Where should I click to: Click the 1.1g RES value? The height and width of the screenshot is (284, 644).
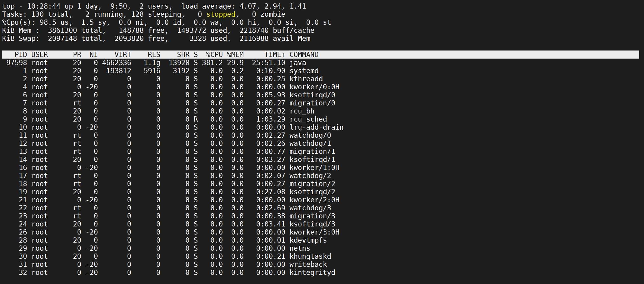point(152,63)
